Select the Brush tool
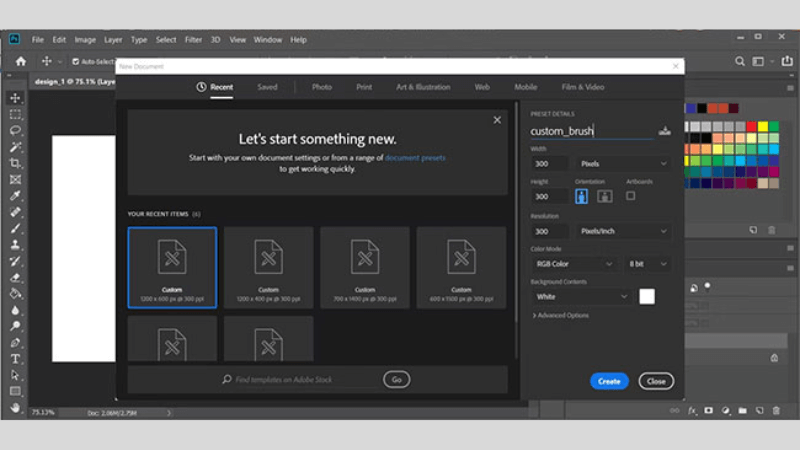800x450 pixels. coord(15,229)
